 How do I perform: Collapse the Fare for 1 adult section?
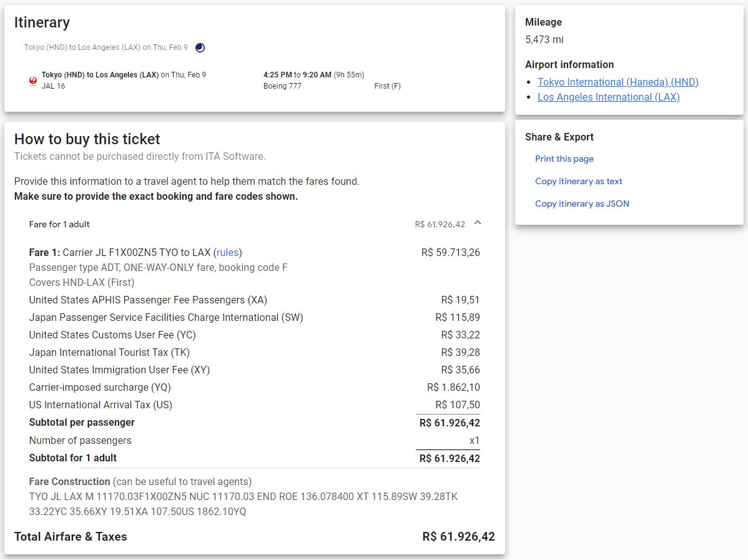click(478, 223)
